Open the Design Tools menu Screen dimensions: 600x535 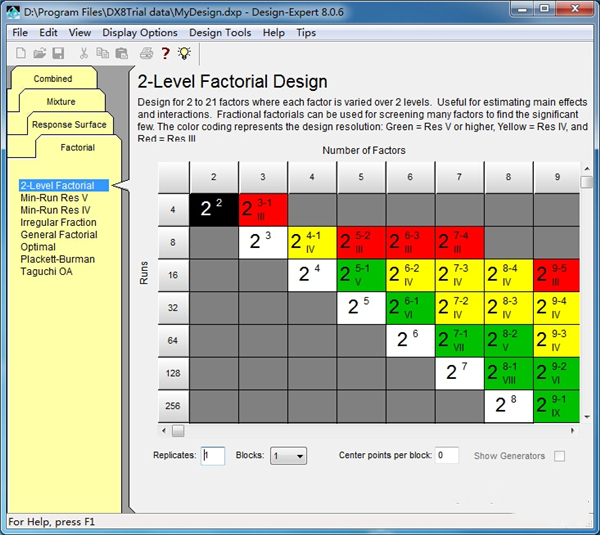(220, 32)
